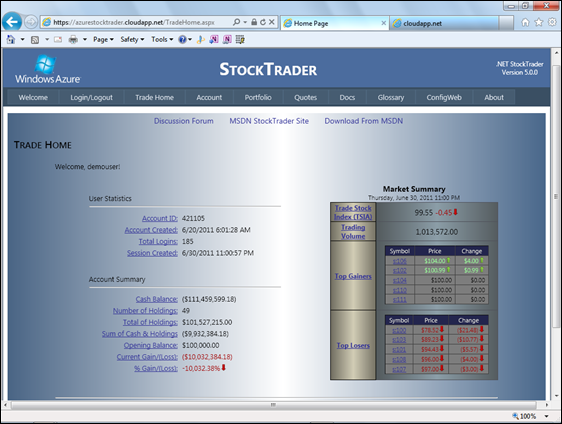Open quote for symbol s:100
Screen dimensions: 562x424
click(x=399, y=330)
